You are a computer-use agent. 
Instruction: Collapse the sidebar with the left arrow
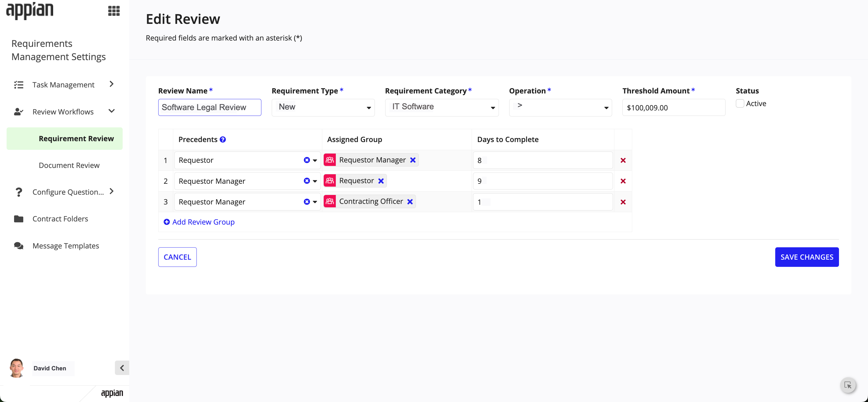point(122,367)
